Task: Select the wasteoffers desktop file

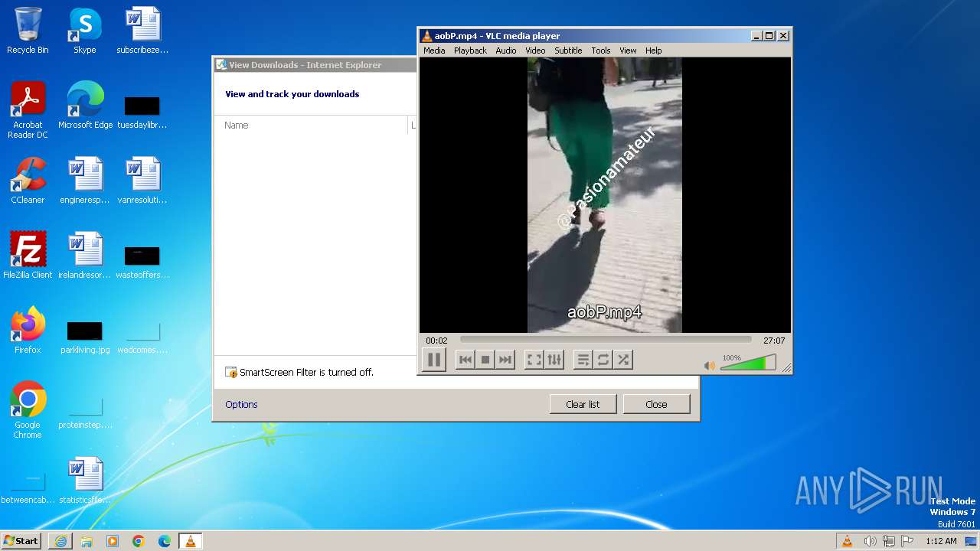Action: (x=142, y=262)
